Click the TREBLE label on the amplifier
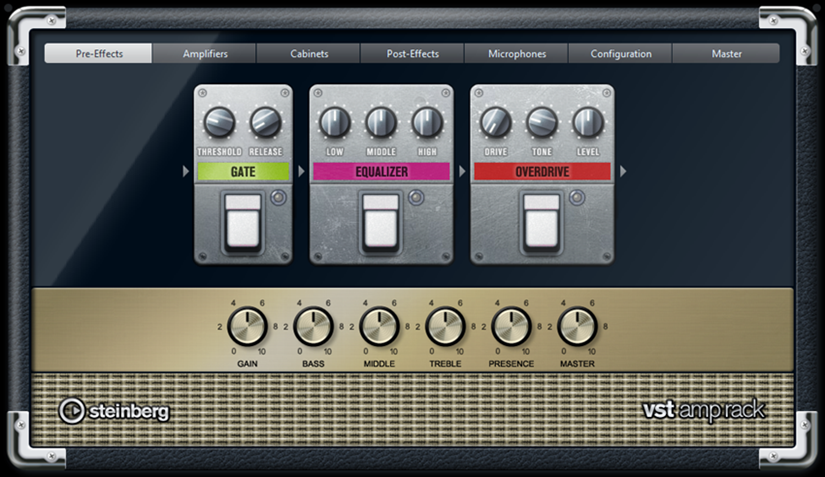The height and width of the screenshot is (477, 825). 445,363
